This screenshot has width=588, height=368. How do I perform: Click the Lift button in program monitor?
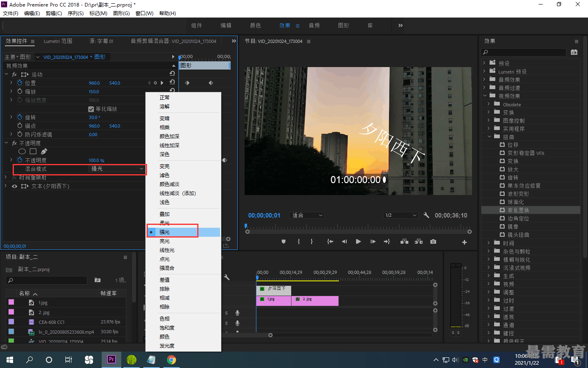coord(404,242)
